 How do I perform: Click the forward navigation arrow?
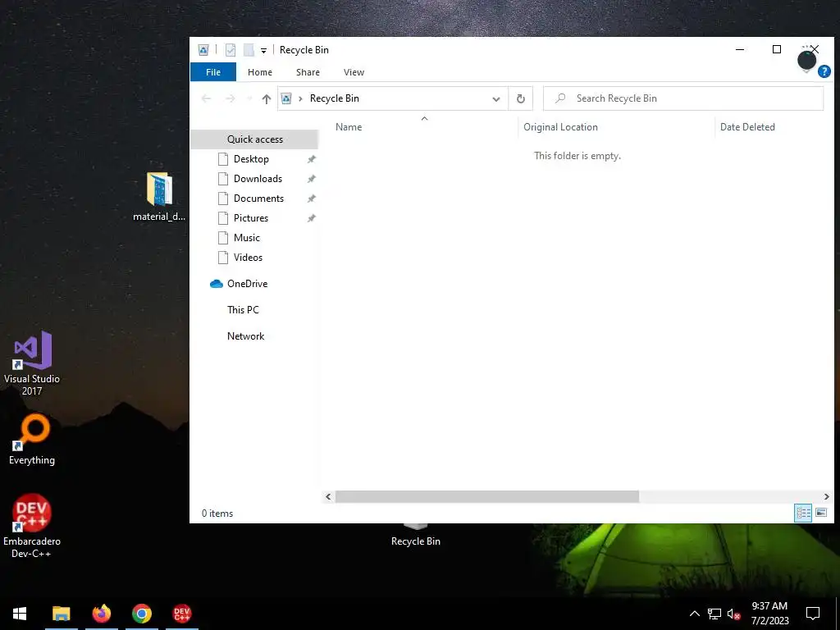coord(230,98)
